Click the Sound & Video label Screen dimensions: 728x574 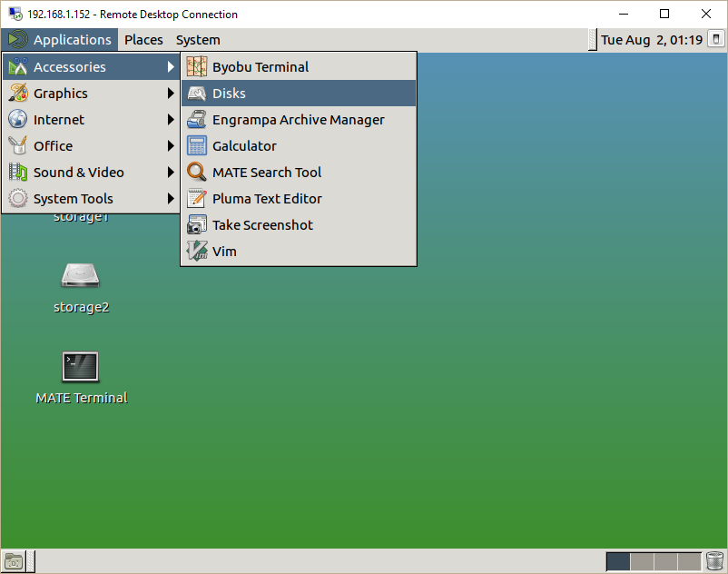click(78, 173)
